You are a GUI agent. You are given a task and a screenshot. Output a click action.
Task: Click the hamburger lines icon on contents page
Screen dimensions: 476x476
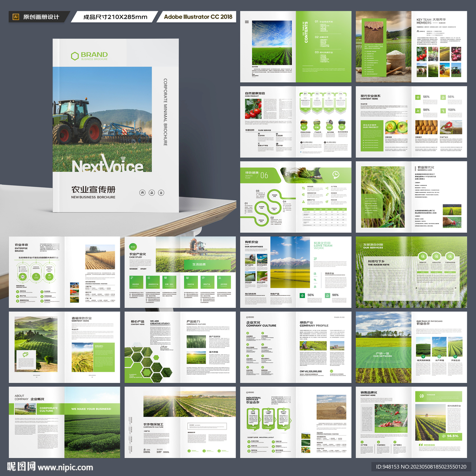coord(247,22)
